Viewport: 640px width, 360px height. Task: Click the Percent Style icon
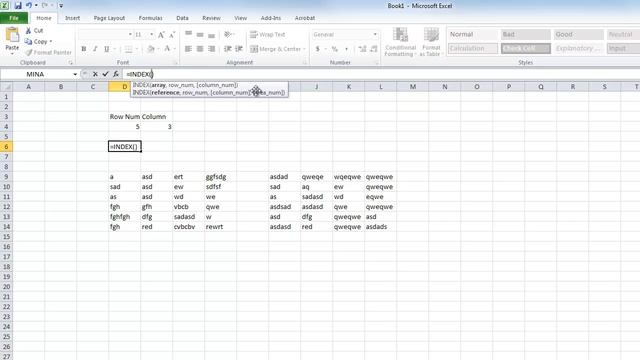[x=335, y=49]
